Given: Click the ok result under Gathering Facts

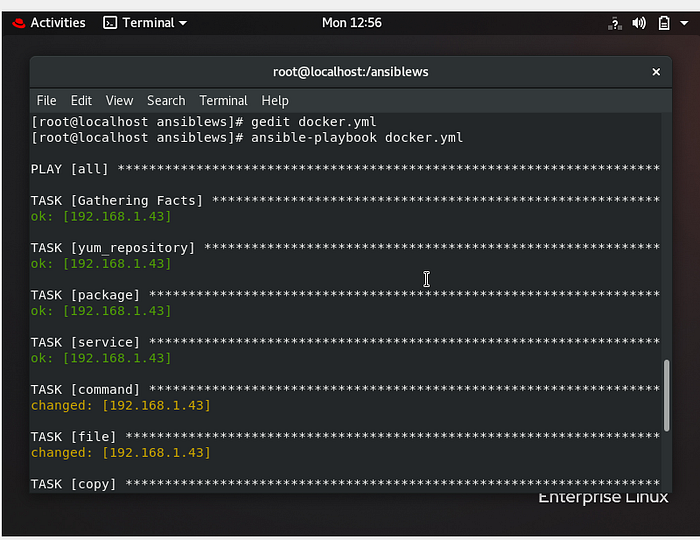Looking at the screenshot, I should click(x=101, y=216).
